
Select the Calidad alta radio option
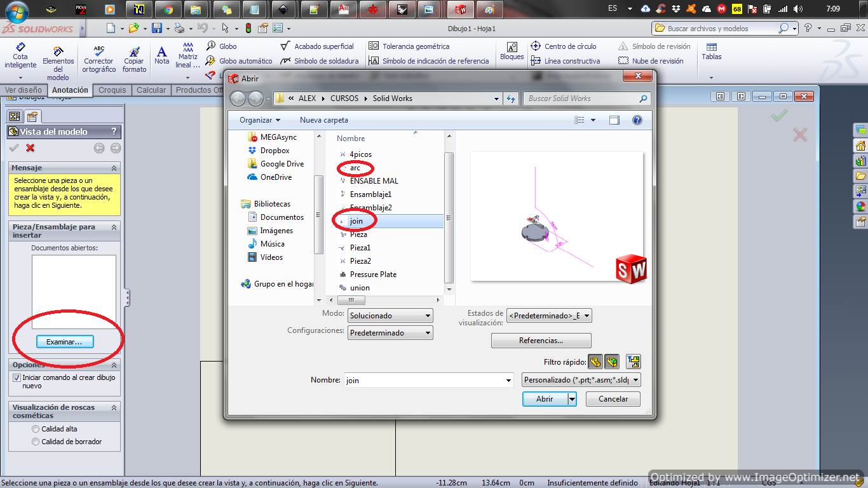(x=36, y=429)
